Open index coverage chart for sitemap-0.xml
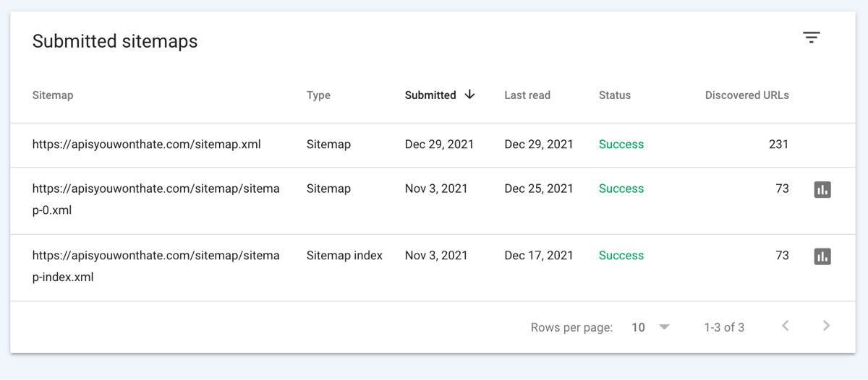The width and height of the screenshot is (868, 380). click(822, 190)
